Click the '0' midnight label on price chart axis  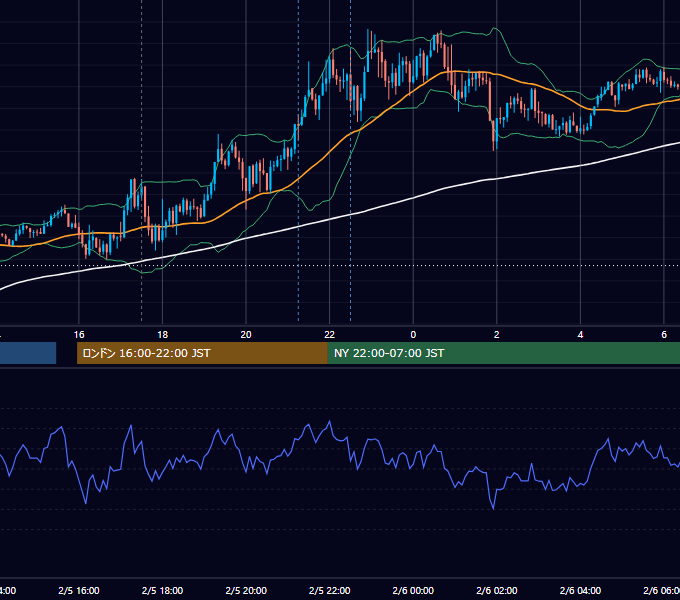[x=413, y=335]
